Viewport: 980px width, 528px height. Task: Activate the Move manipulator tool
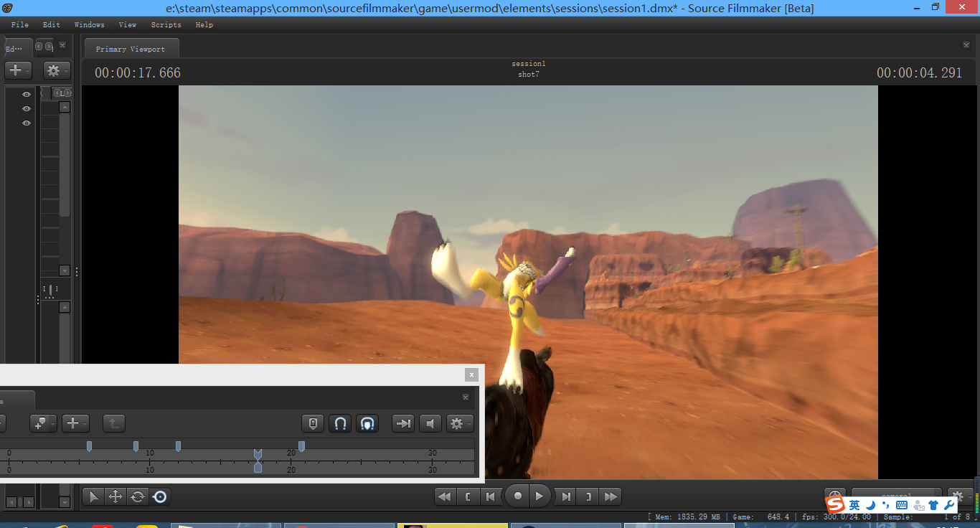(115, 496)
